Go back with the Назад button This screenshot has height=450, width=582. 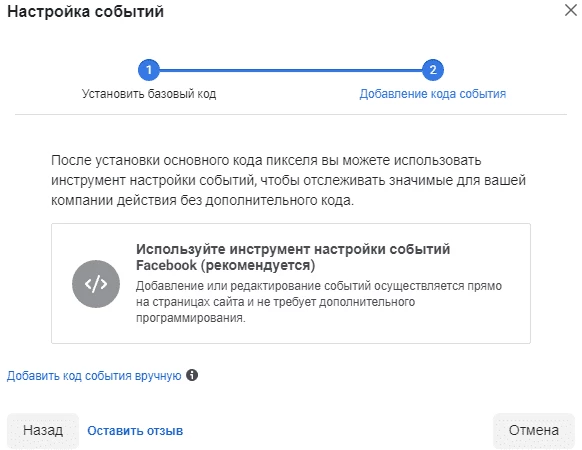point(43,430)
